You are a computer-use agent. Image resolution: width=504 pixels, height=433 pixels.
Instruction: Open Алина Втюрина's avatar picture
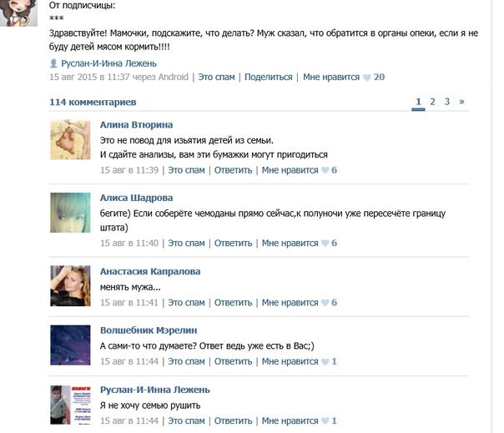coord(70,140)
